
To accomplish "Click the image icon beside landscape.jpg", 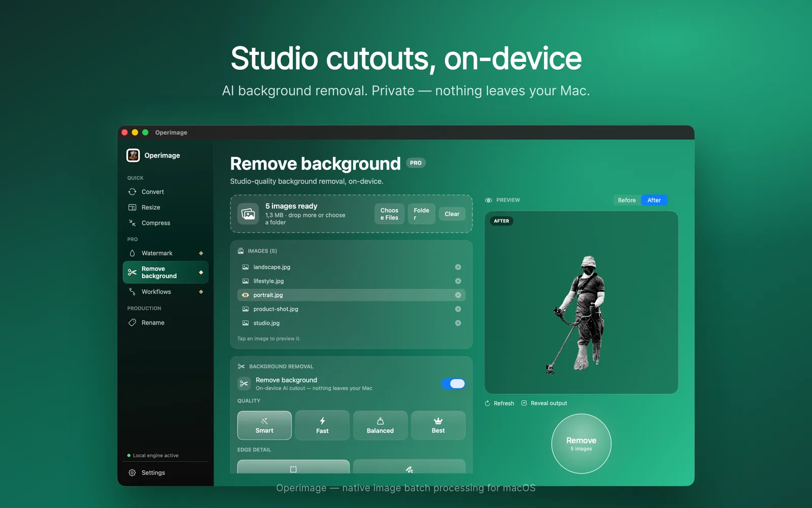I will pos(245,267).
